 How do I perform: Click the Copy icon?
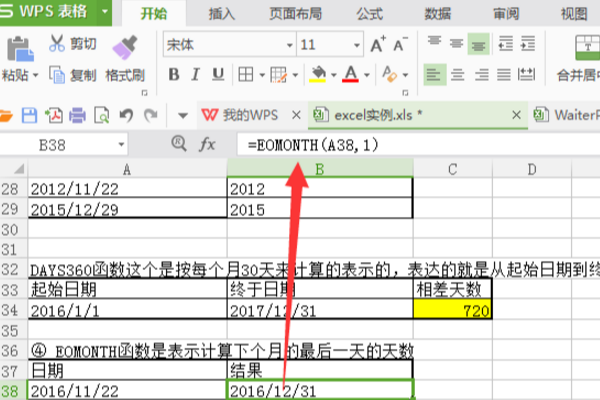(x=57, y=75)
